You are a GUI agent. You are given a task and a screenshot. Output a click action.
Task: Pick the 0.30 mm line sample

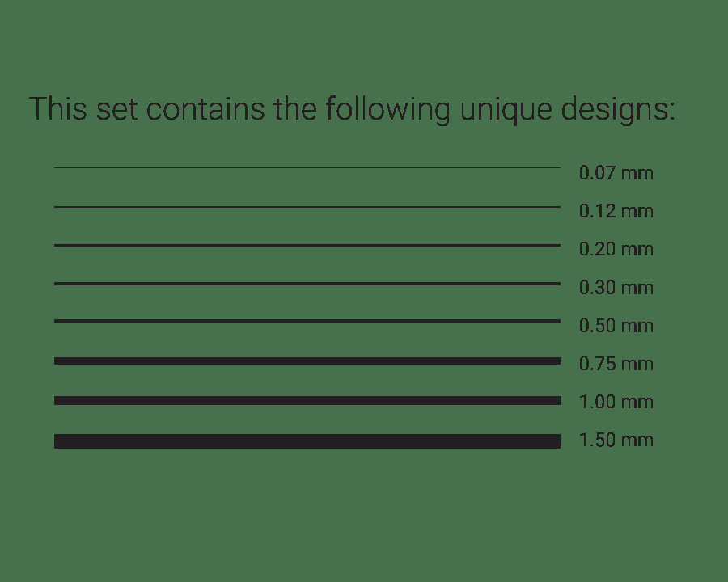(307, 284)
